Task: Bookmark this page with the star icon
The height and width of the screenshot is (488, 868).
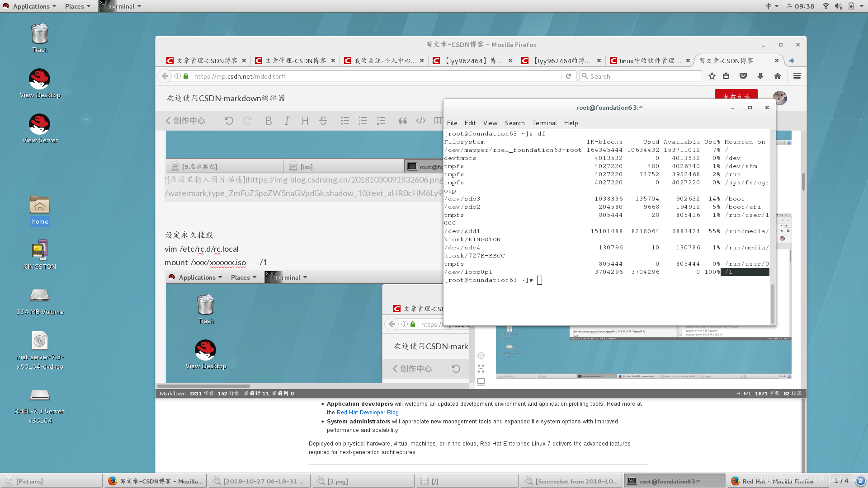Action: click(x=712, y=76)
